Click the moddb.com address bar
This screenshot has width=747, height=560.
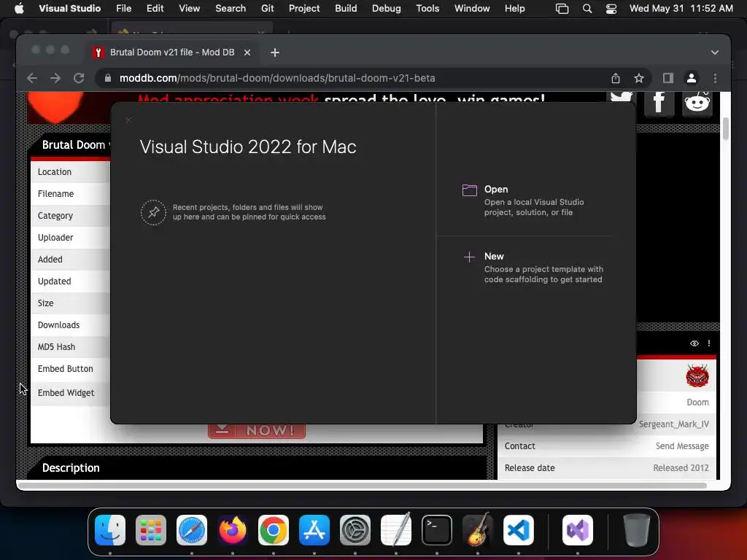[352, 78]
